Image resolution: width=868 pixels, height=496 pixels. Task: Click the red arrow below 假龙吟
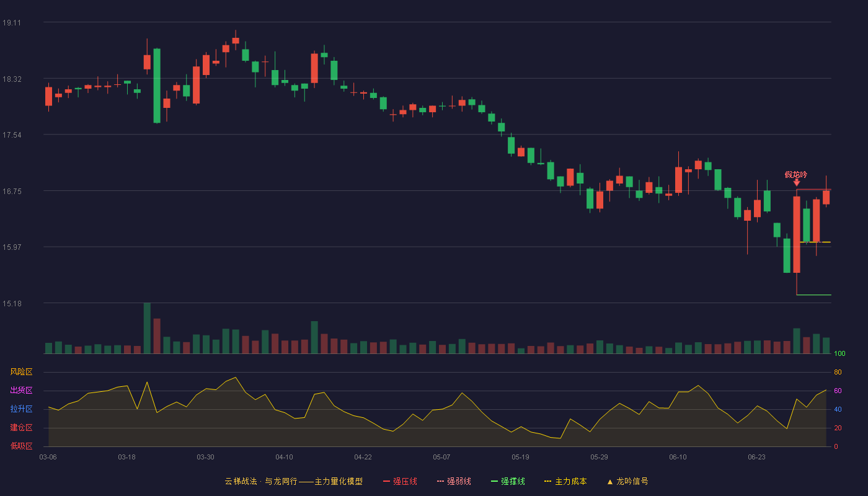(797, 182)
